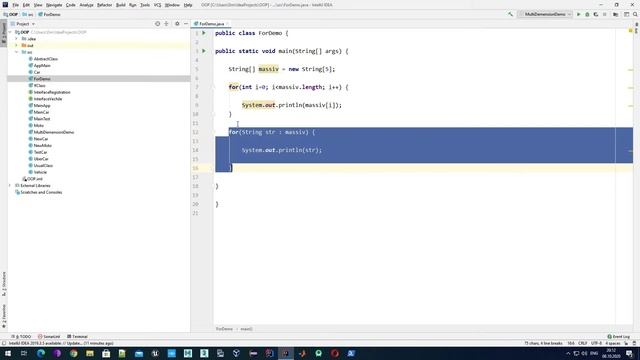Collapse the src folder
Image resolution: width=640 pixels, height=360 pixels.
16,52
